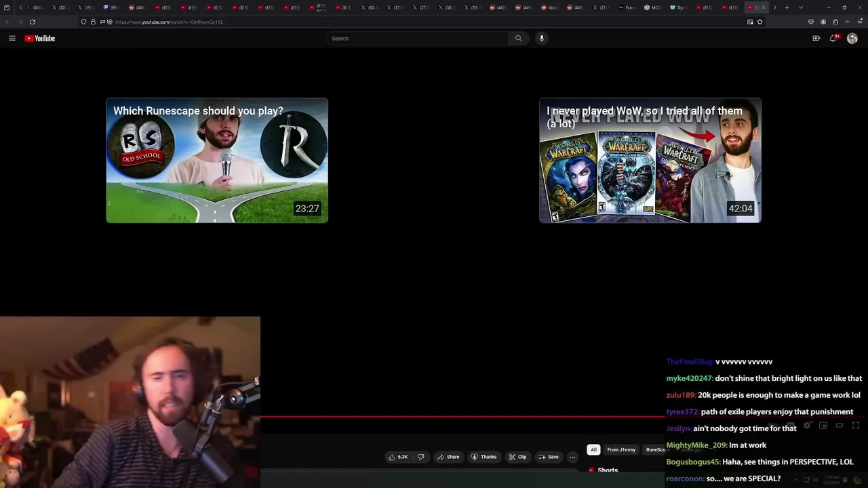868x488 pixels.
Task: Create a Clip of the video
Action: [x=517, y=457]
